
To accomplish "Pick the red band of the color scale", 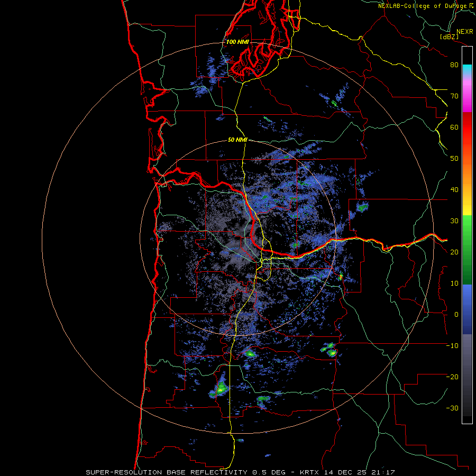I will pos(467,127).
